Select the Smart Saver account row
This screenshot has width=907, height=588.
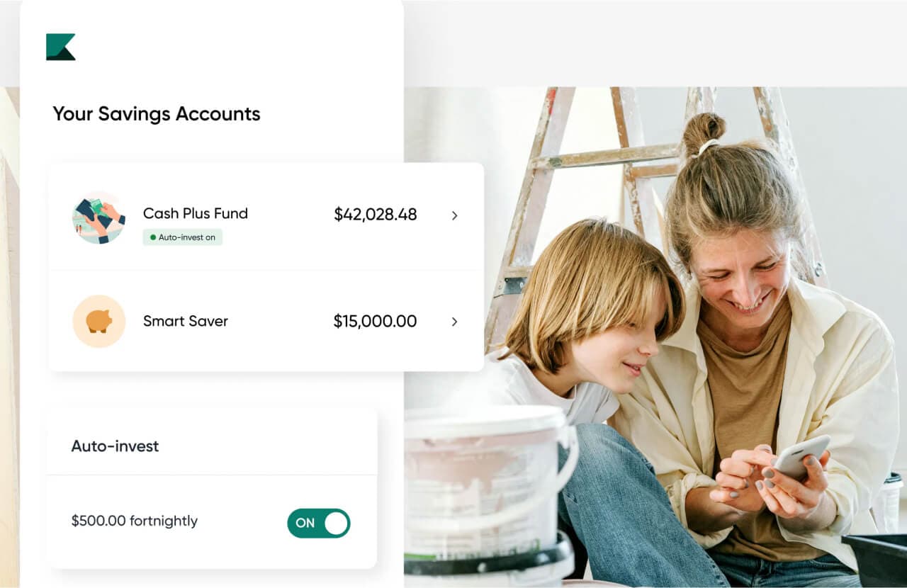pyautogui.click(x=266, y=321)
